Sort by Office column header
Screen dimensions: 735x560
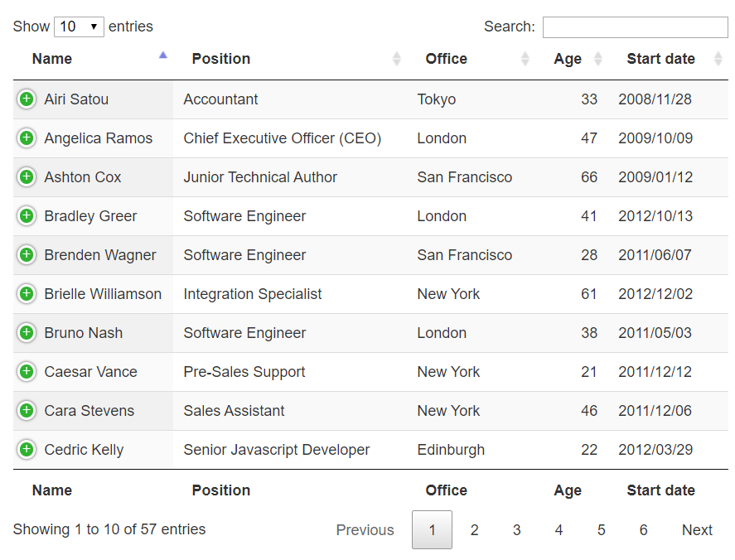[446, 59]
